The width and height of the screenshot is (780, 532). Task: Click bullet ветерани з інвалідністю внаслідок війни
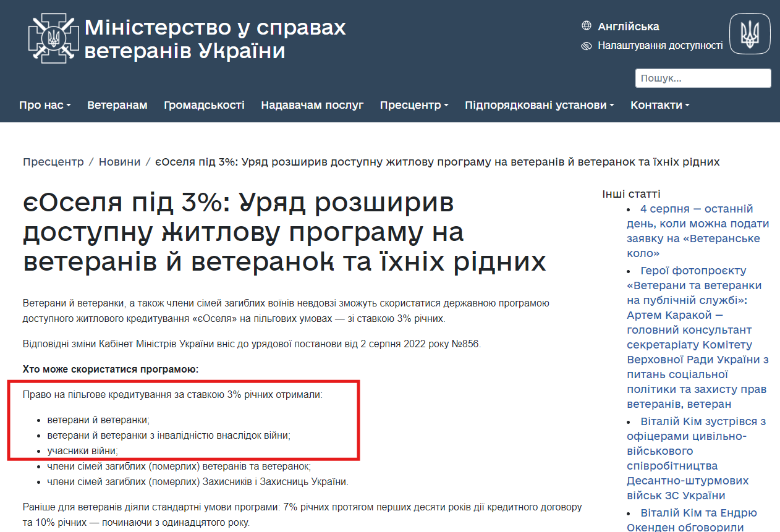tap(169, 435)
